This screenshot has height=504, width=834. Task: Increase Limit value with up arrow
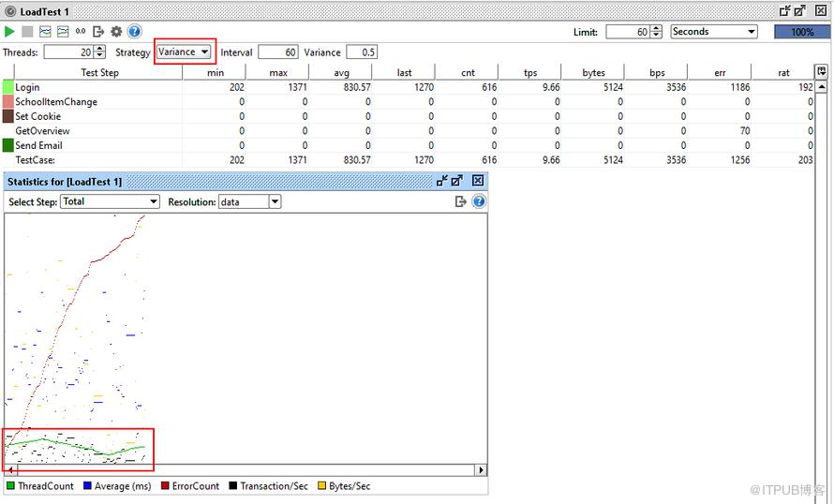656,29
